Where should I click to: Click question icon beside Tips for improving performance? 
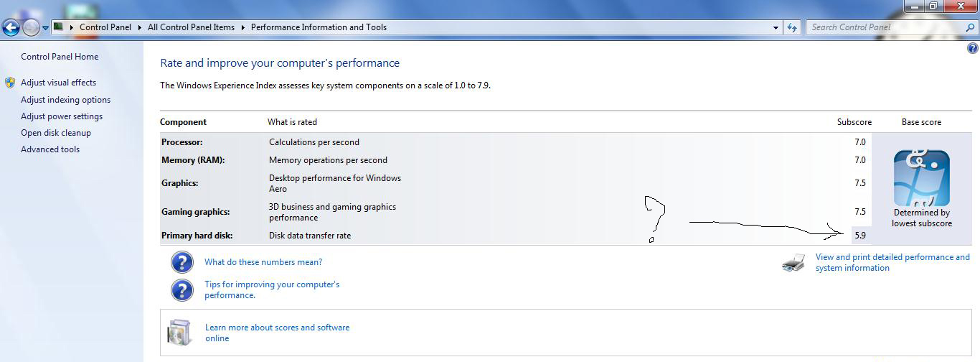click(x=182, y=289)
